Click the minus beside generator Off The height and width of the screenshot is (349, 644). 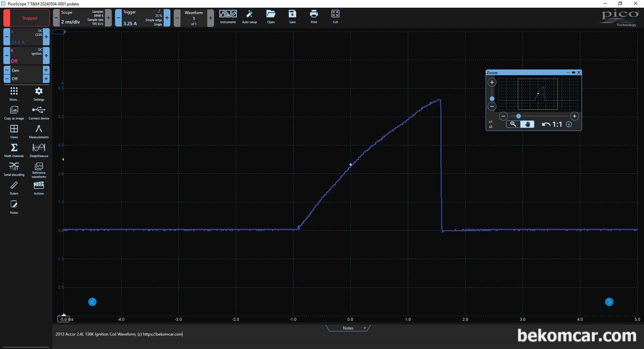(x=7, y=79)
